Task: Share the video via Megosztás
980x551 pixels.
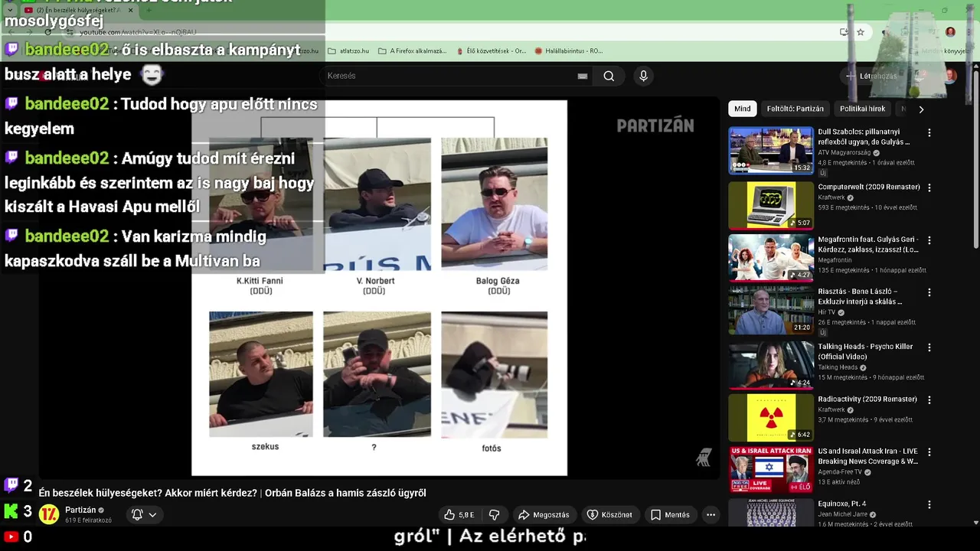Action: [x=544, y=515]
